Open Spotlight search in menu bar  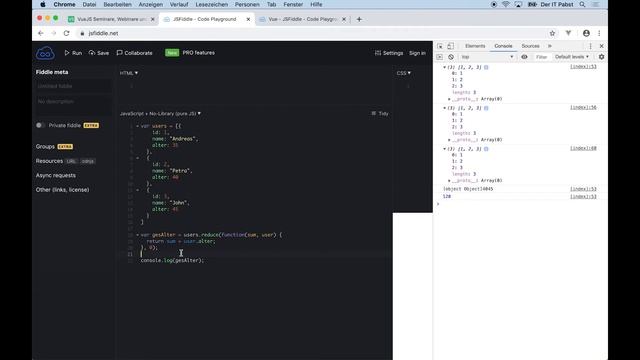[x=582, y=4]
